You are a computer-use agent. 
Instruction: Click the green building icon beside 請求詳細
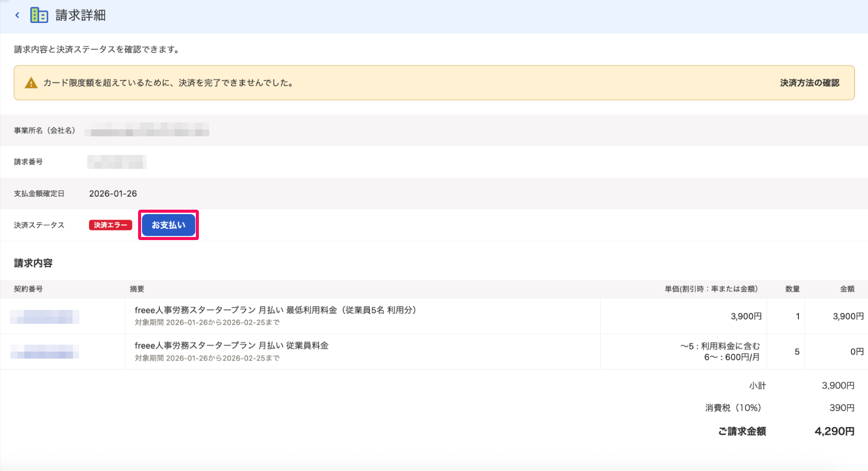[39, 15]
